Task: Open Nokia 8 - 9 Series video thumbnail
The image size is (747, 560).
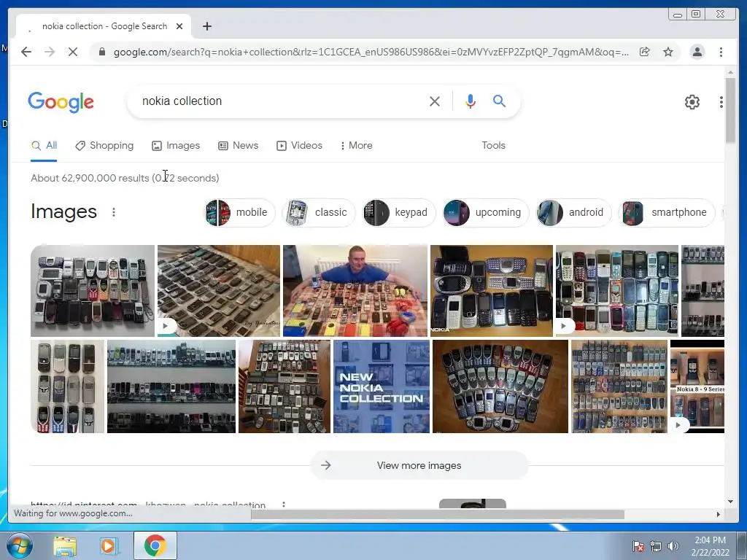Action: click(x=697, y=386)
